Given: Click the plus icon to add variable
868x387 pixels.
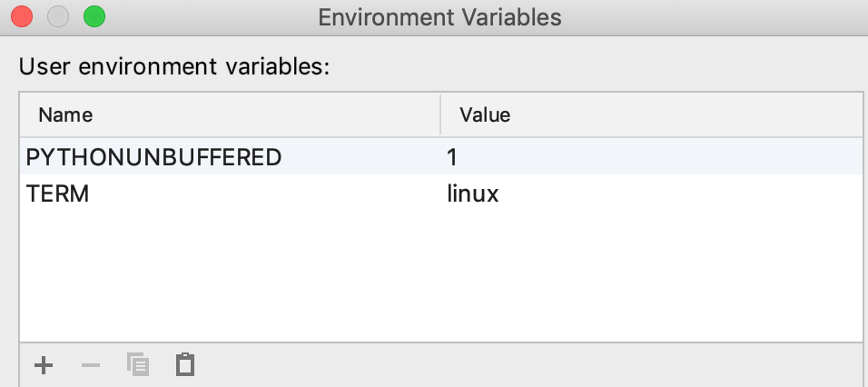Looking at the screenshot, I should pyautogui.click(x=44, y=365).
